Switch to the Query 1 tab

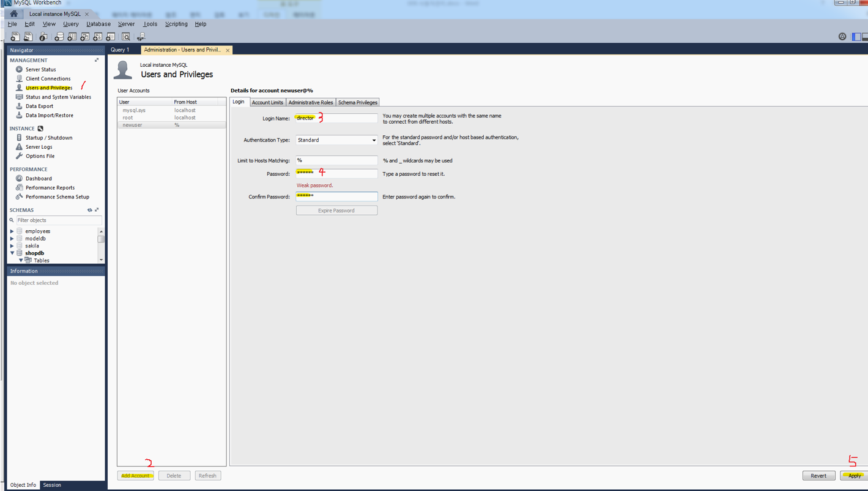[120, 50]
